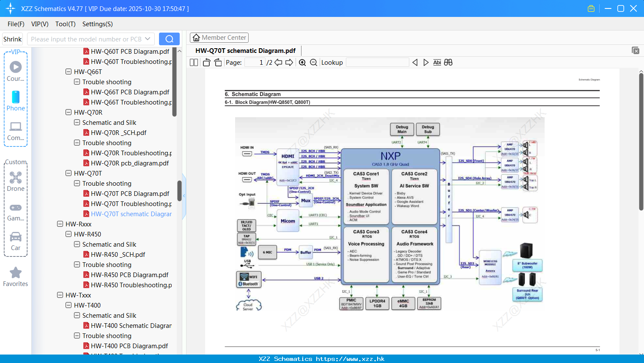Collapse the HW-Txxx series node
Image resolution: width=644 pixels, height=363 pixels.
[x=60, y=295]
